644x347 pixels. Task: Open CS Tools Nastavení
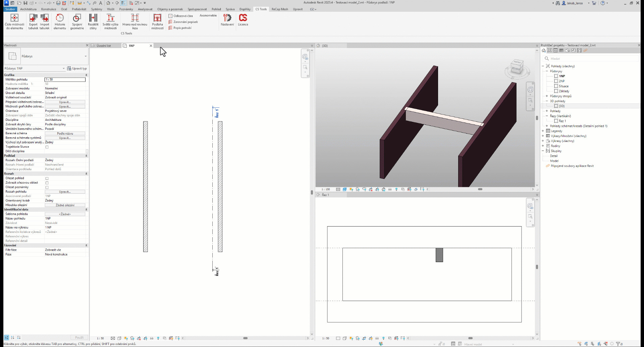pyautogui.click(x=227, y=20)
